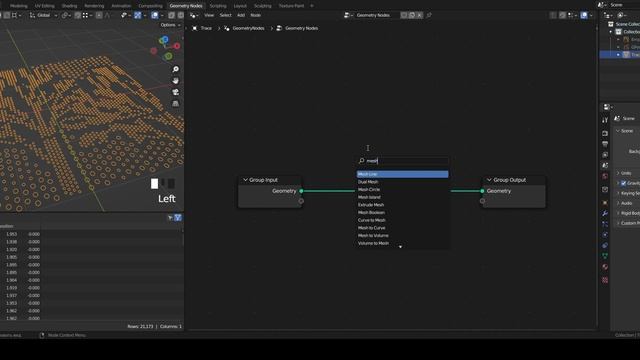The height and width of the screenshot is (360, 640).
Task: Click the unlink node group X icon
Action: (419, 15)
